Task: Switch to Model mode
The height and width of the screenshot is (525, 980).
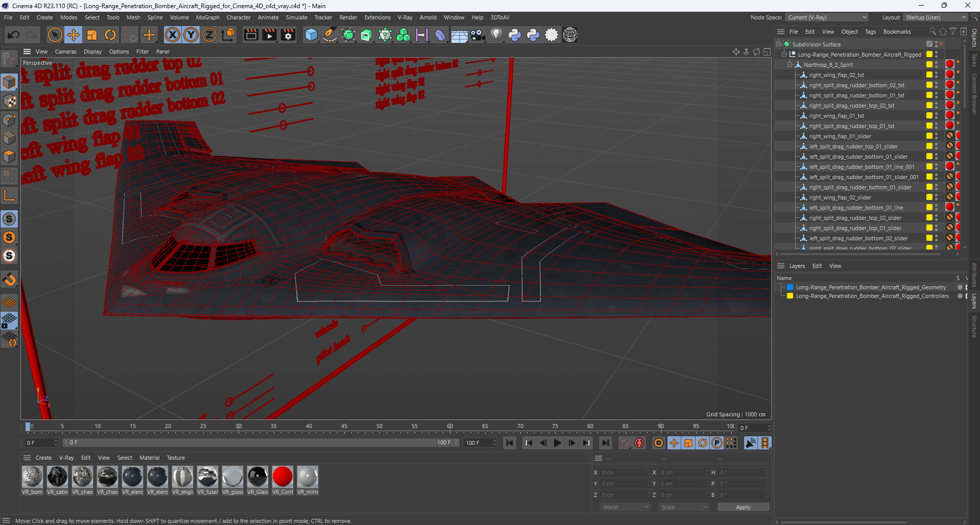Action: tap(9, 82)
